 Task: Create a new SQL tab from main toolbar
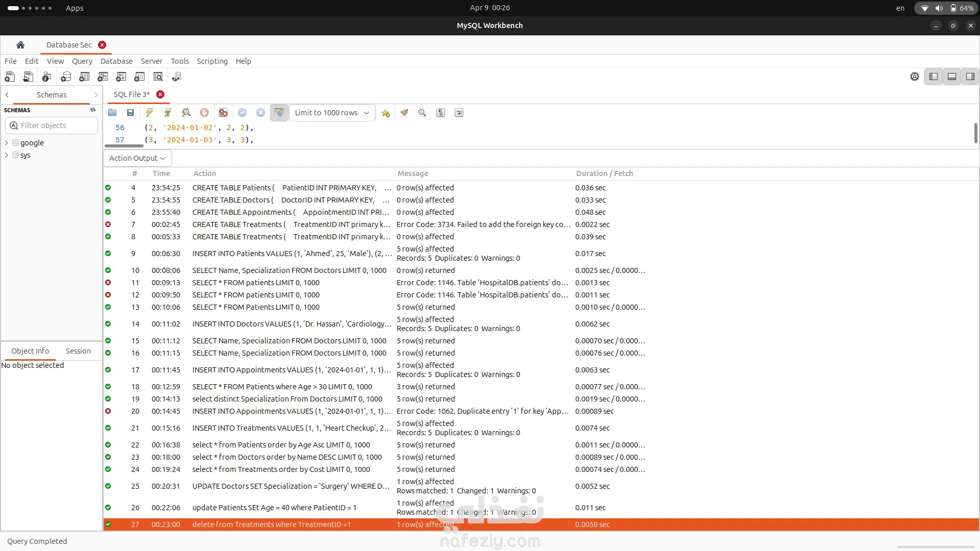click(10, 77)
